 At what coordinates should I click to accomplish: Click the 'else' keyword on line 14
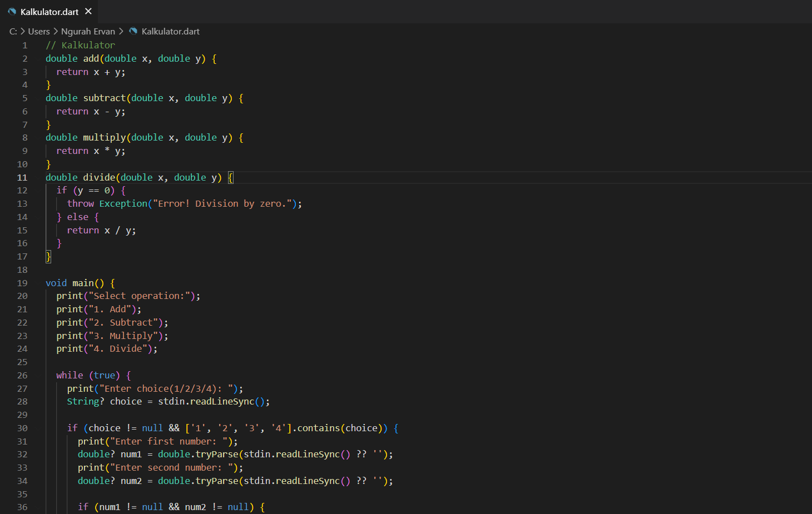[x=77, y=217]
